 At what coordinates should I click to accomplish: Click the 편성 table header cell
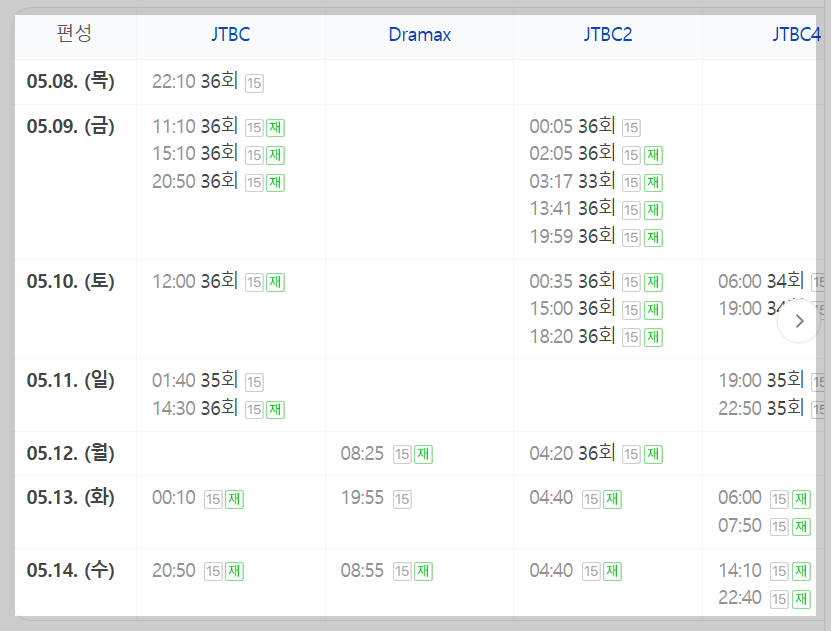[75, 35]
